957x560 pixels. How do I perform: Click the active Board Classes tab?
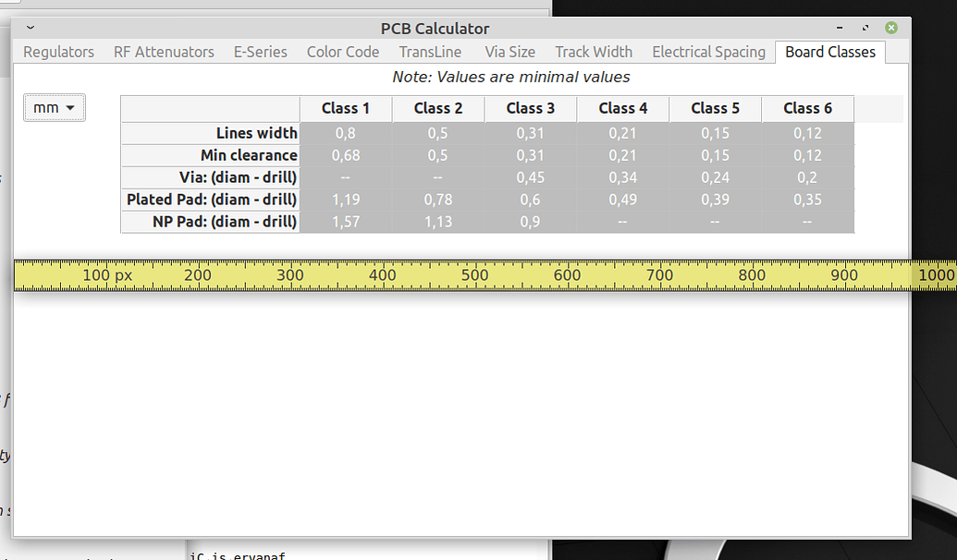point(829,52)
